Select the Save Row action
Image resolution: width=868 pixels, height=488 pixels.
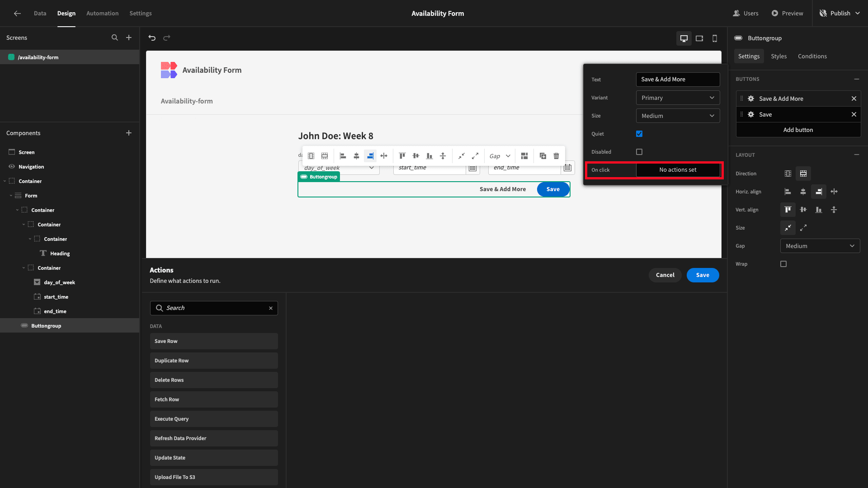(x=214, y=341)
